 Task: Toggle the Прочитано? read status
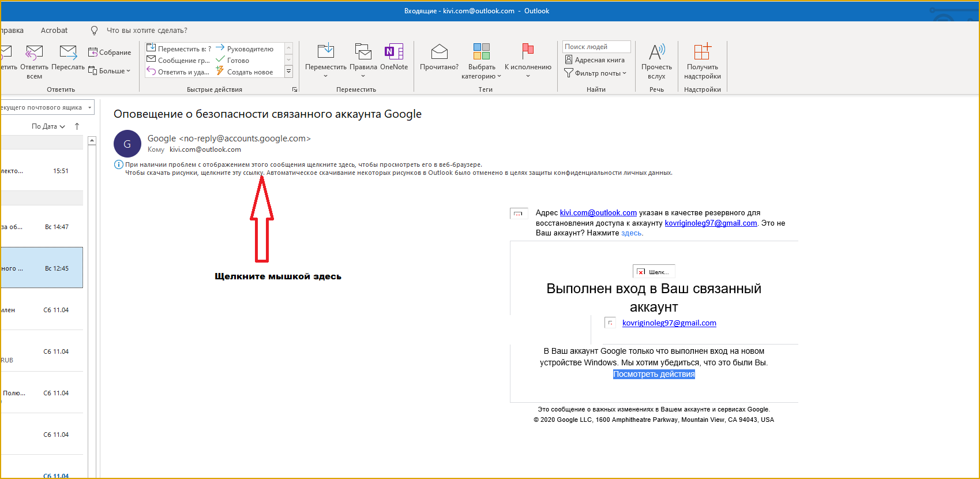pyautogui.click(x=439, y=57)
